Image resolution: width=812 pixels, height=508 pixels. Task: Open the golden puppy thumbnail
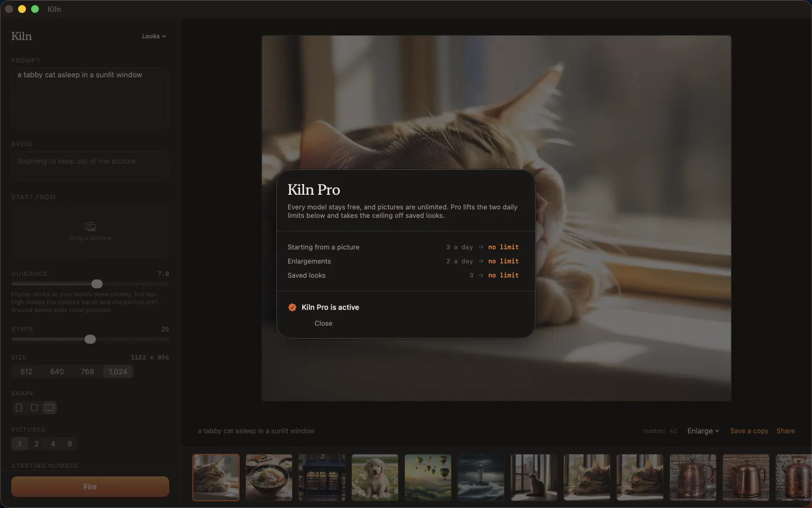(375, 478)
